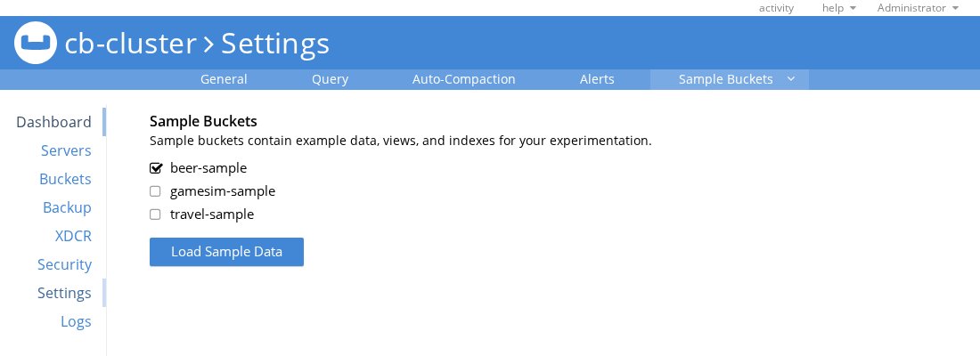Screen dimensions: 980x356
Task: Switch to the General tab
Action: [x=224, y=79]
